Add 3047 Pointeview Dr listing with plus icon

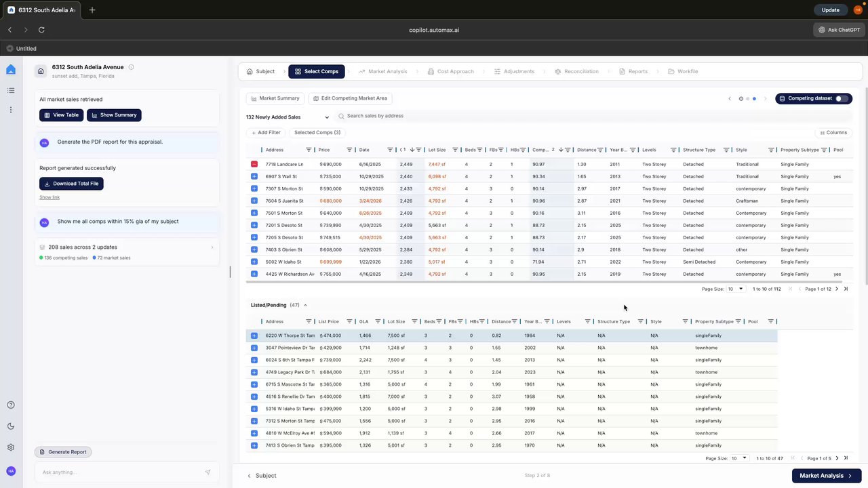[x=254, y=348]
